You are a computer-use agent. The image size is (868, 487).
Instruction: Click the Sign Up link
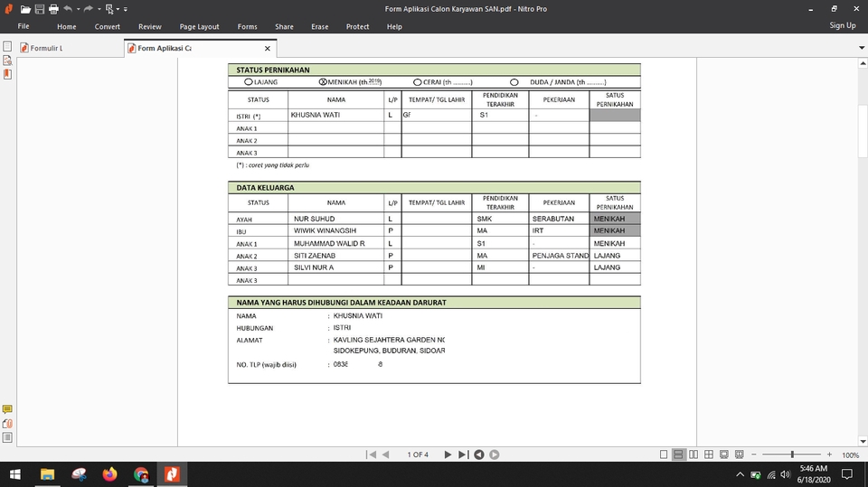coord(843,25)
